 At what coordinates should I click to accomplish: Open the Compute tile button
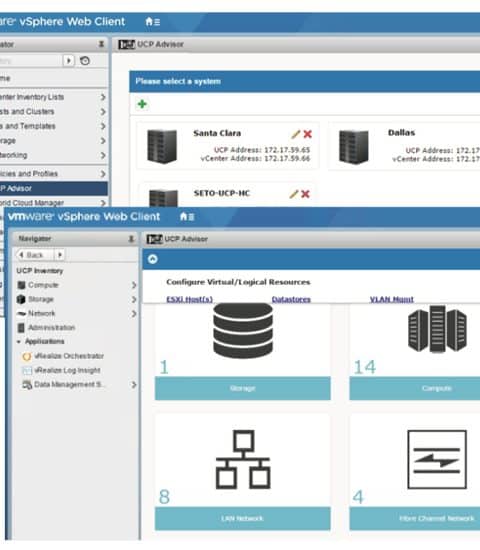point(415,388)
